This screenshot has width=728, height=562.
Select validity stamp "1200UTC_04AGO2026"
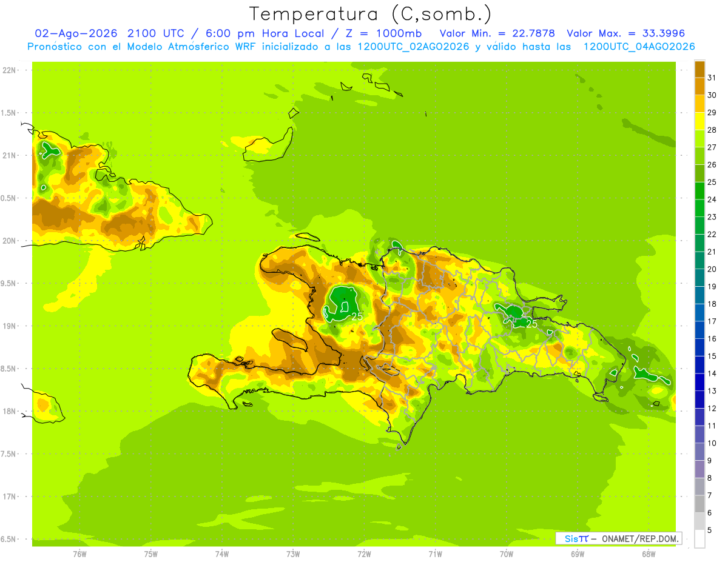[639, 47]
